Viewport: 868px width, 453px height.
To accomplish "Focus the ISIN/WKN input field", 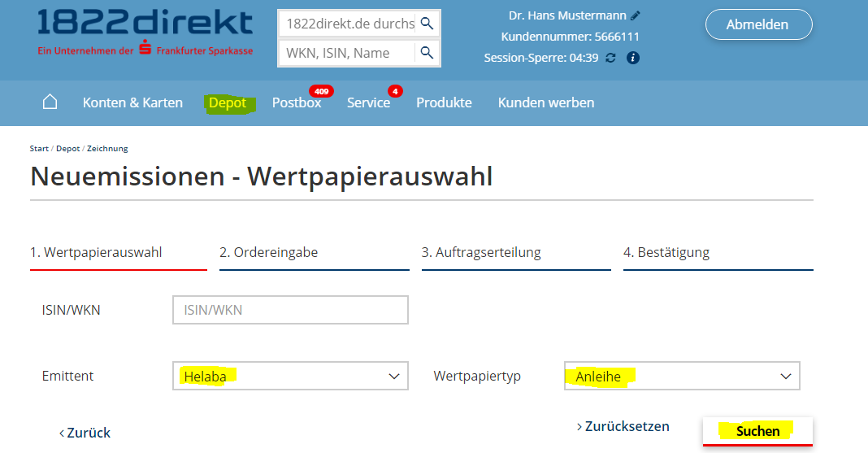I will (290, 310).
